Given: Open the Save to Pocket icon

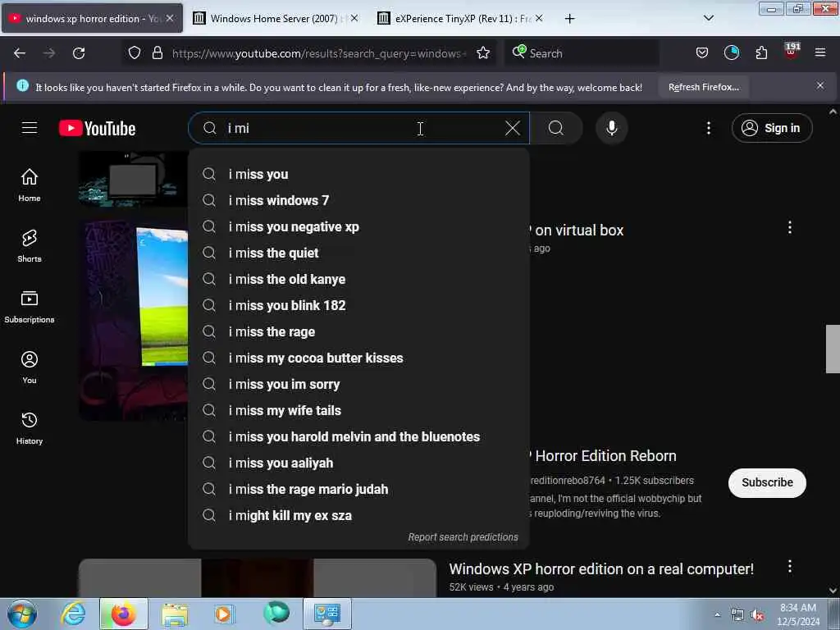Looking at the screenshot, I should tap(702, 53).
